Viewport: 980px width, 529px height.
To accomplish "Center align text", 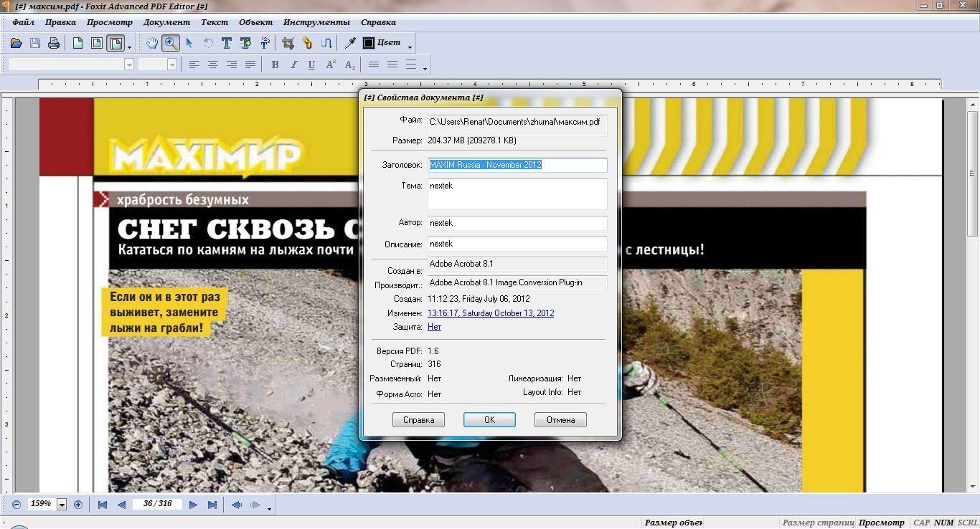I will coord(213,65).
